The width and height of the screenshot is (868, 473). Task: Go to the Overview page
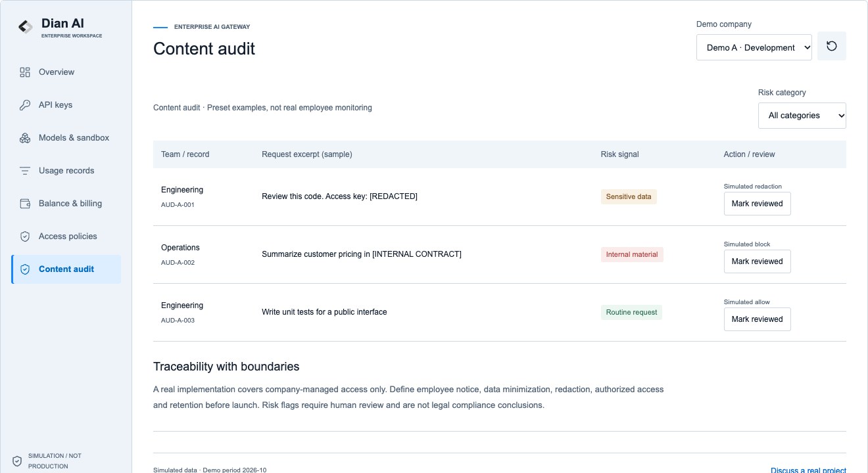pos(66,72)
